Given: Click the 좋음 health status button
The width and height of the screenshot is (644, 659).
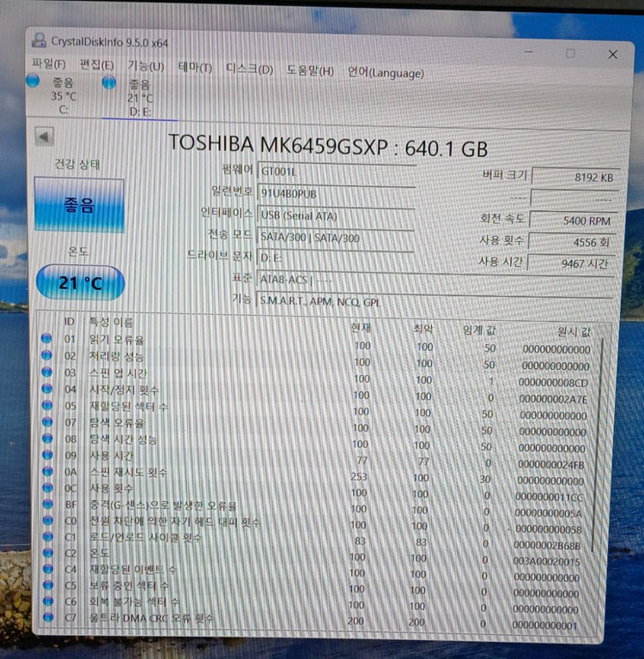Looking at the screenshot, I should coord(79,205).
